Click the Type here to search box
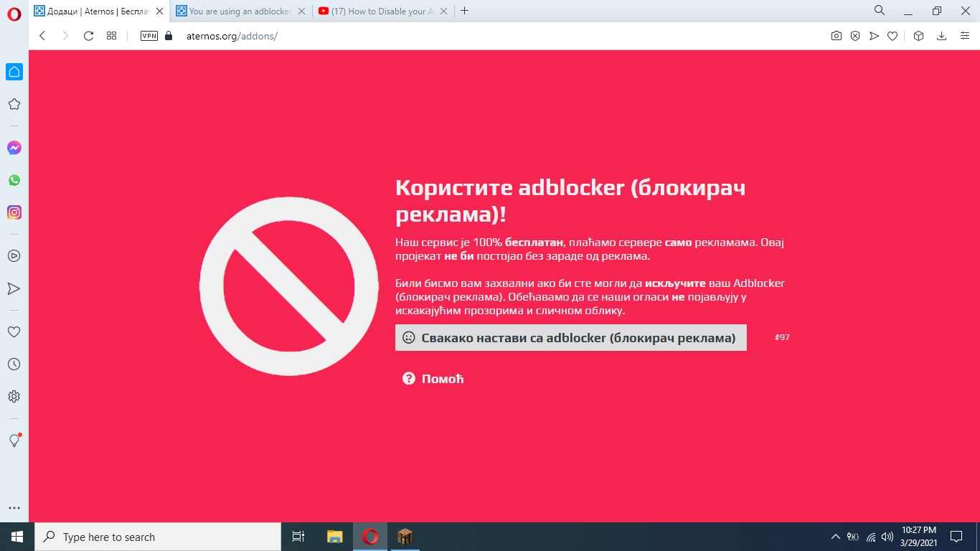Viewport: 980px width, 551px height. [x=158, y=537]
